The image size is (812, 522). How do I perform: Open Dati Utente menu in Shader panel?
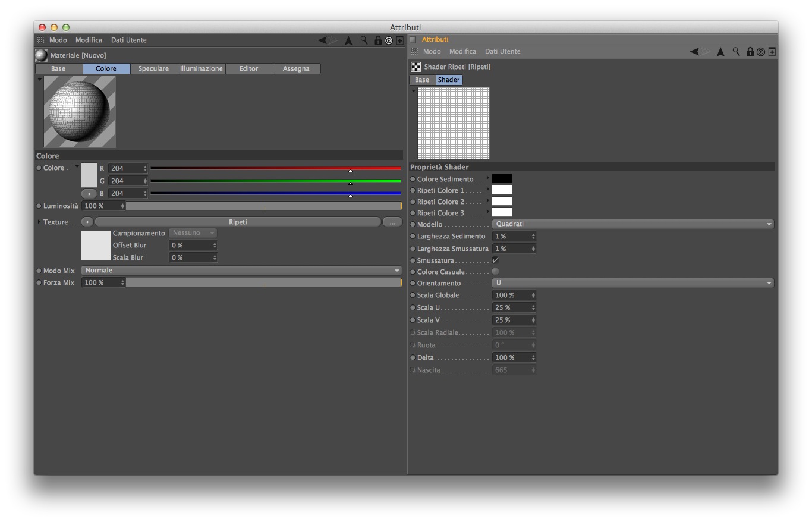tap(503, 52)
